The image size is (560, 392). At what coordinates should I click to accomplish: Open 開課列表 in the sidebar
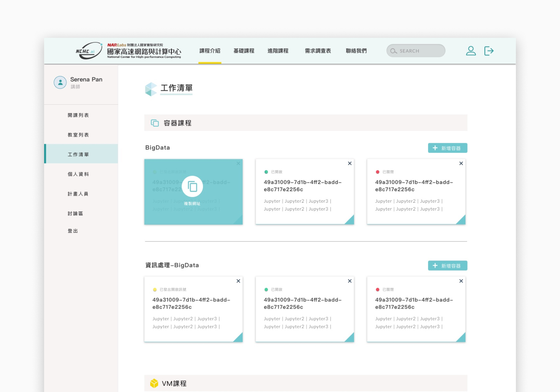[x=78, y=115]
